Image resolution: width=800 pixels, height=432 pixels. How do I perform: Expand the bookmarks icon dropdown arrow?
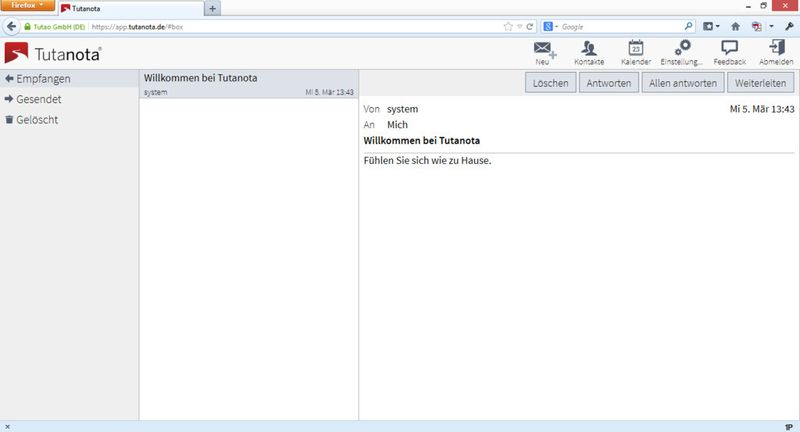[x=717, y=27]
